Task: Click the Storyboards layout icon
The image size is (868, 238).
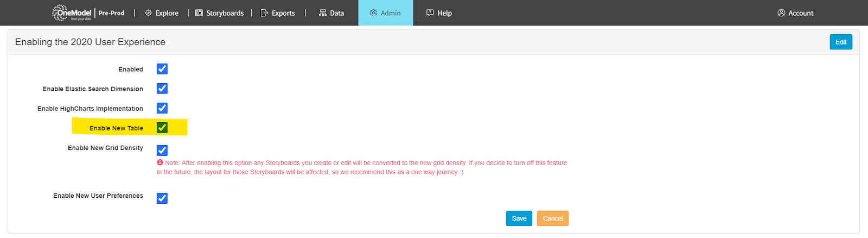Action: tap(199, 13)
